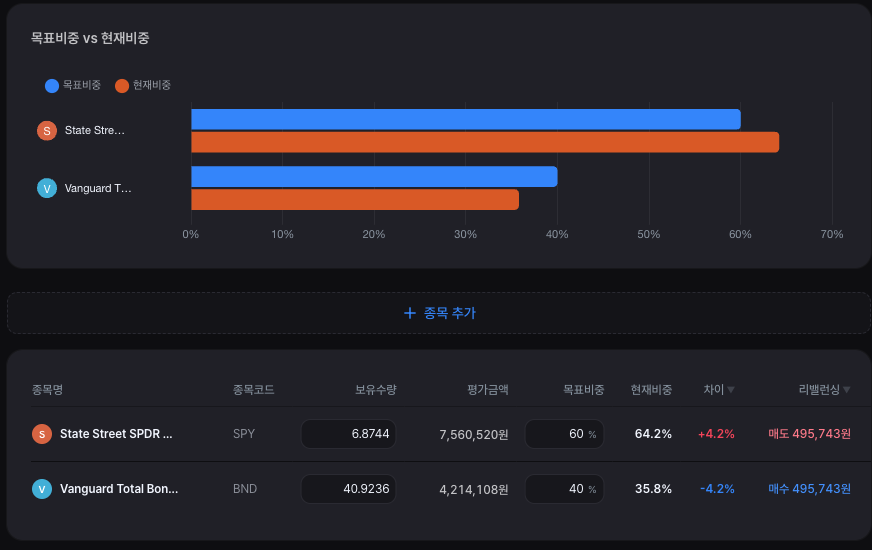The height and width of the screenshot is (550, 872).
Task: Toggle the 목표비중 blue legend marker
Action: point(52,86)
